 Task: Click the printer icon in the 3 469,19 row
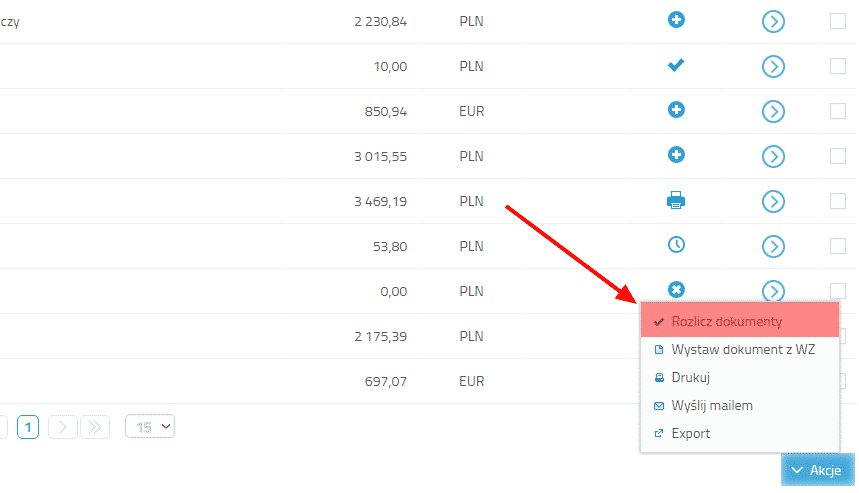(x=676, y=201)
